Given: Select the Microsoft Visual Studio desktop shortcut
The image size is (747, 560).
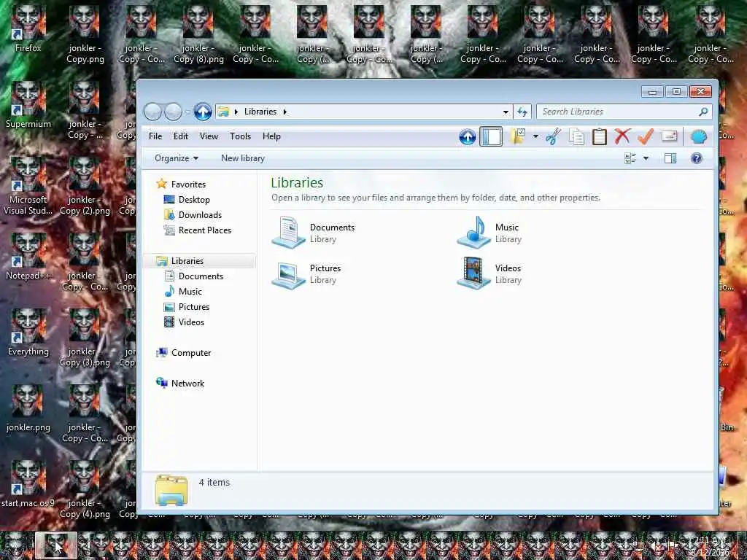Looking at the screenshot, I should [28, 186].
